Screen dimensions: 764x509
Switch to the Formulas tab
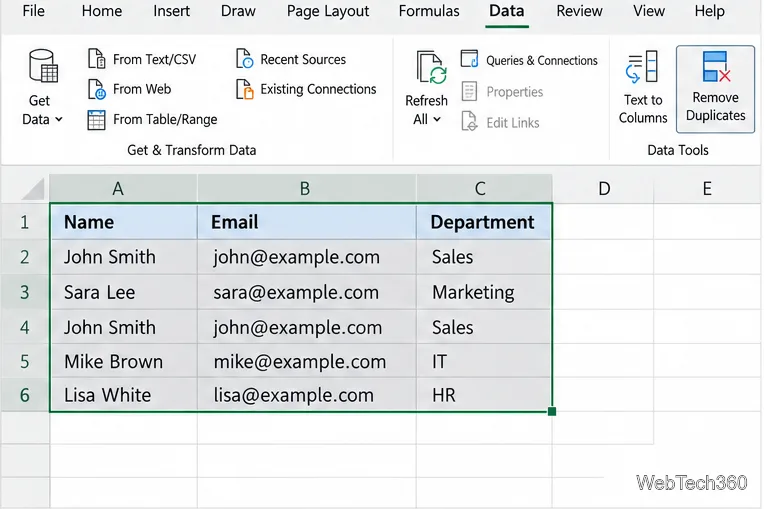tap(429, 11)
